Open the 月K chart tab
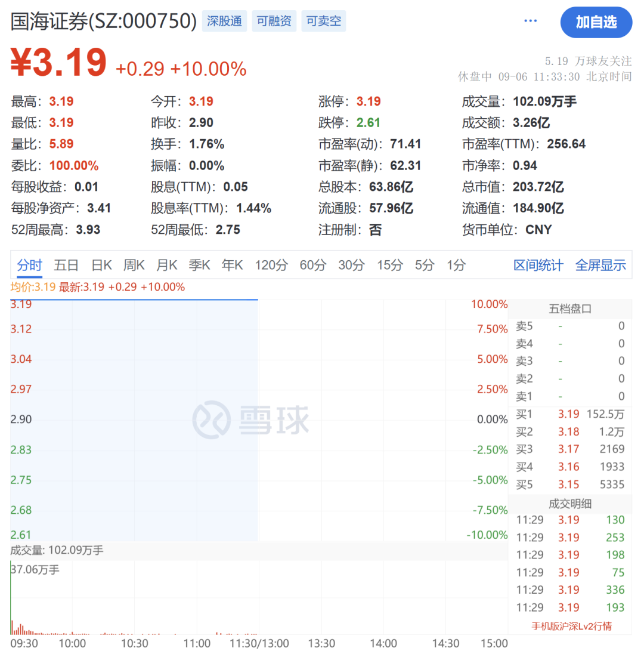 (x=167, y=266)
